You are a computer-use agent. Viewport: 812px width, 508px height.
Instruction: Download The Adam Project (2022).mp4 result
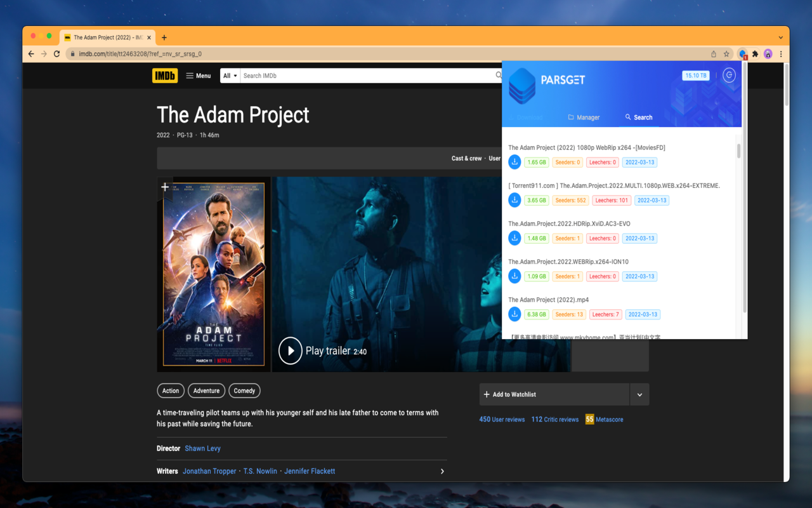point(514,314)
